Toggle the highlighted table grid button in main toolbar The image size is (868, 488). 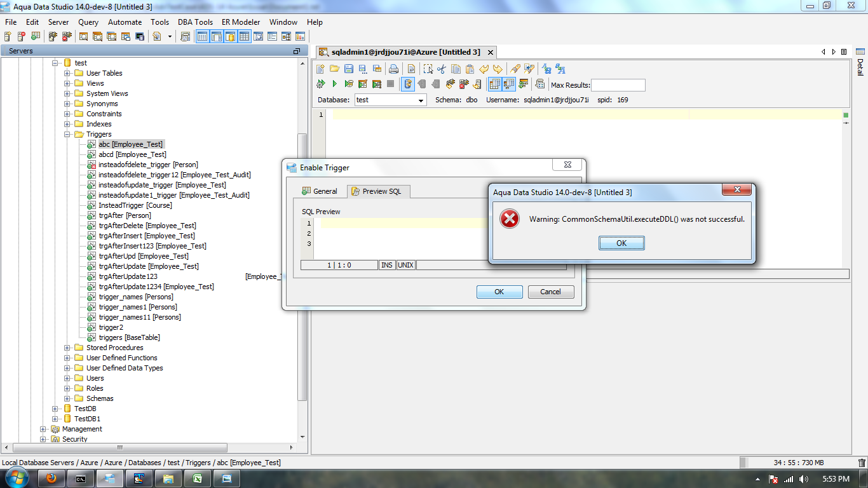tap(244, 37)
